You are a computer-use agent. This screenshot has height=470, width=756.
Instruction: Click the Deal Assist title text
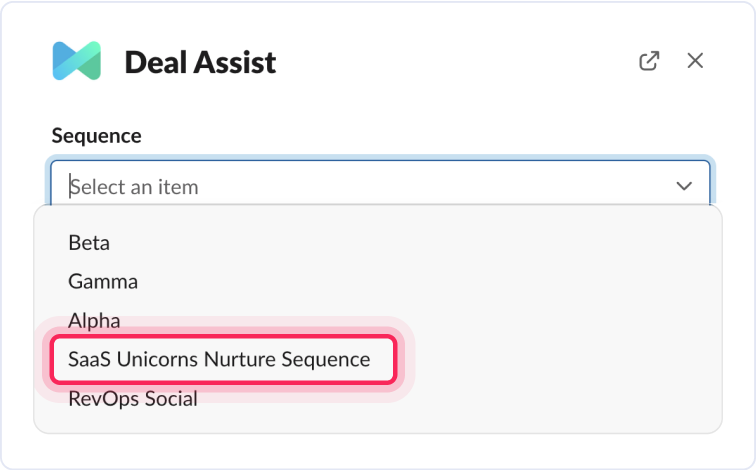click(200, 63)
